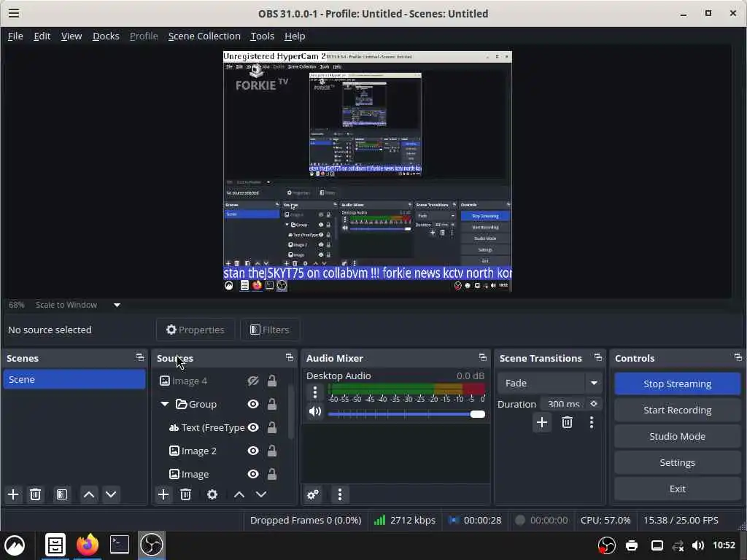Image resolution: width=747 pixels, height=560 pixels.
Task: Move source down in Sources list
Action: pyautogui.click(x=261, y=494)
